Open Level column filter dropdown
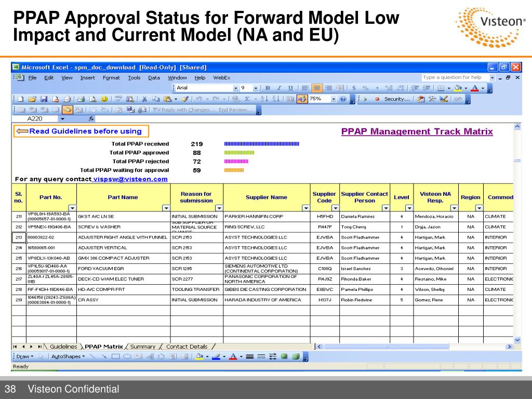 pyautogui.click(x=409, y=208)
